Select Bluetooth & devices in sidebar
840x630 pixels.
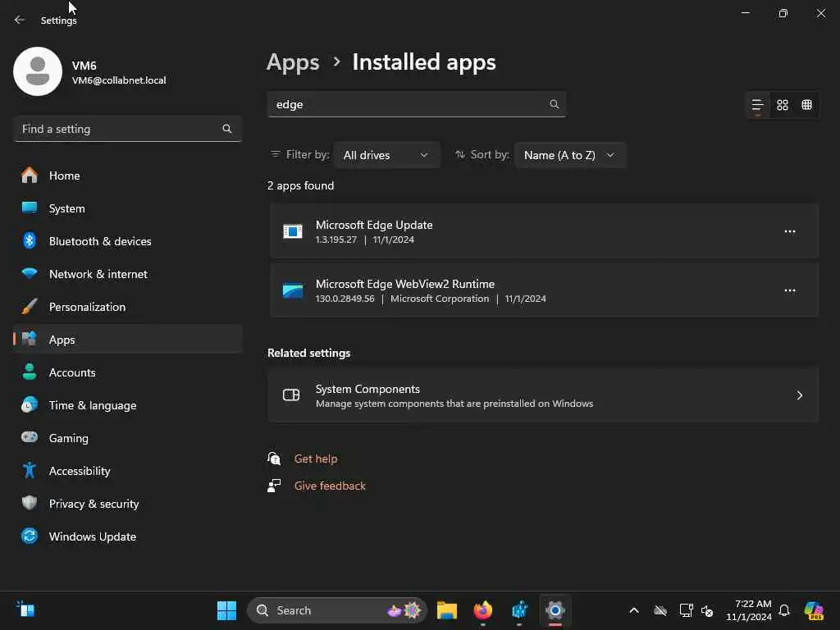coord(99,241)
